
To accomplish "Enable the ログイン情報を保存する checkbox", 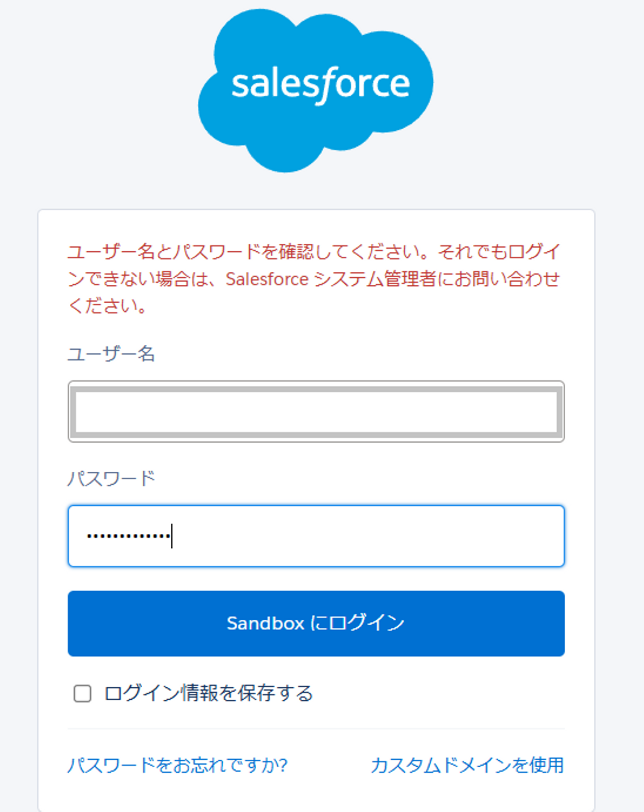I will click(x=82, y=694).
